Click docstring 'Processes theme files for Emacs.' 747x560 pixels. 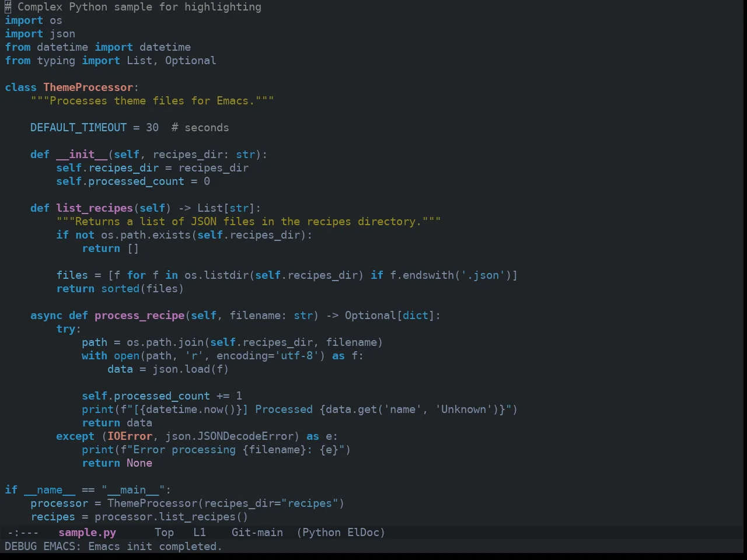(x=152, y=101)
